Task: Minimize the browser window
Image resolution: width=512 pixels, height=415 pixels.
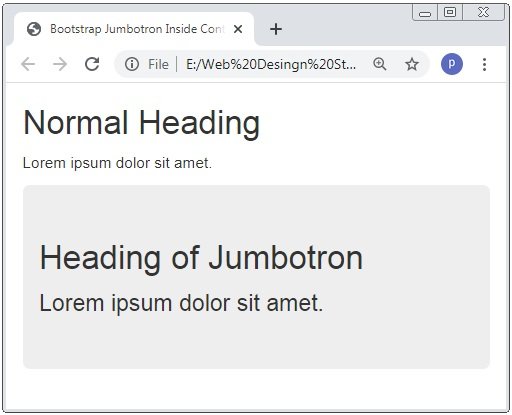Action: (425, 13)
